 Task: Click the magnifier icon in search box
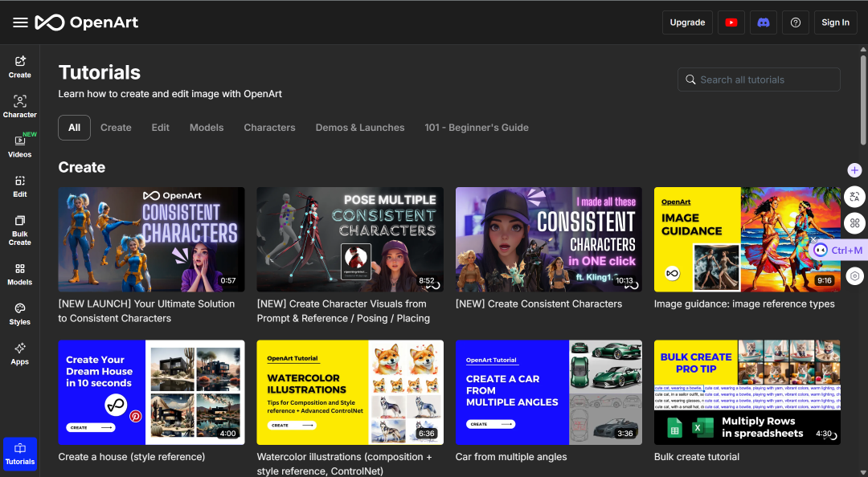point(690,79)
